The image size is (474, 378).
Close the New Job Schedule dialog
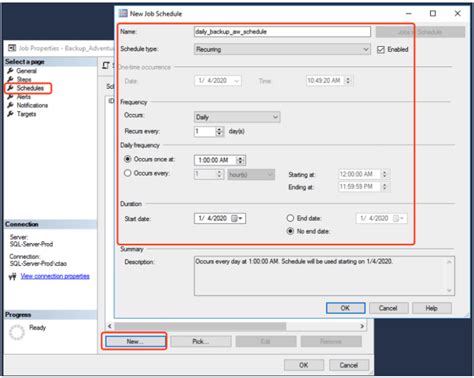tap(457, 13)
